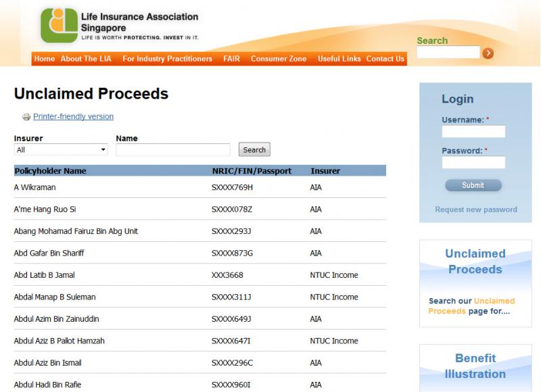The height and width of the screenshot is (392, 541).
Task: Open the Insurer dropdown set to All
Action: (x=61, y=149)
